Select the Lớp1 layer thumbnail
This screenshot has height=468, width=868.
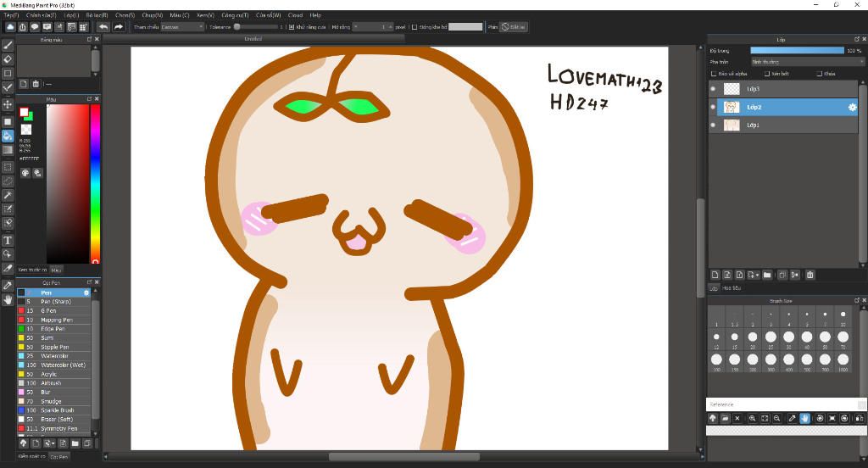[732, 125]
